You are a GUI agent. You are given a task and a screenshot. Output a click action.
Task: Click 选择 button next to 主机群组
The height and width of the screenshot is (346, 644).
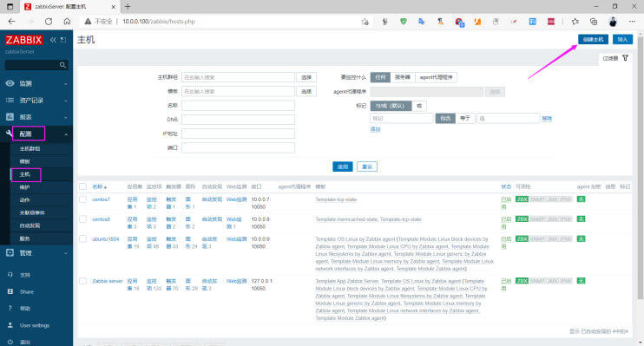[306, 77]
